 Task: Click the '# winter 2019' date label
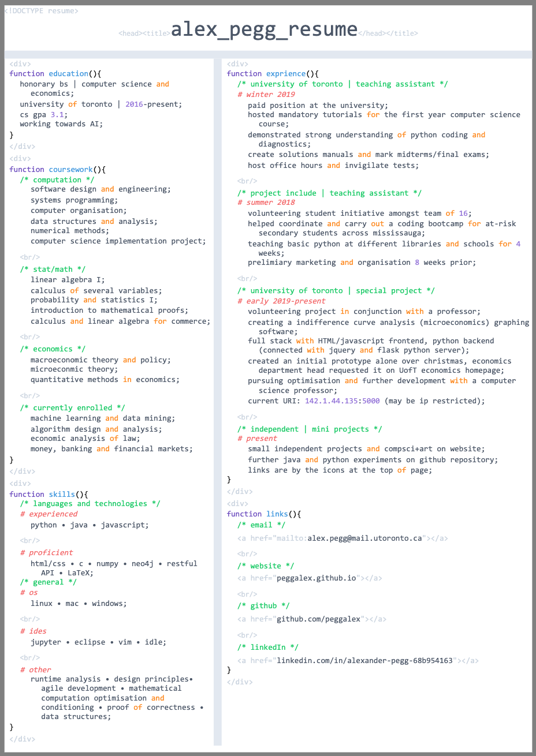tap(266, 95)
